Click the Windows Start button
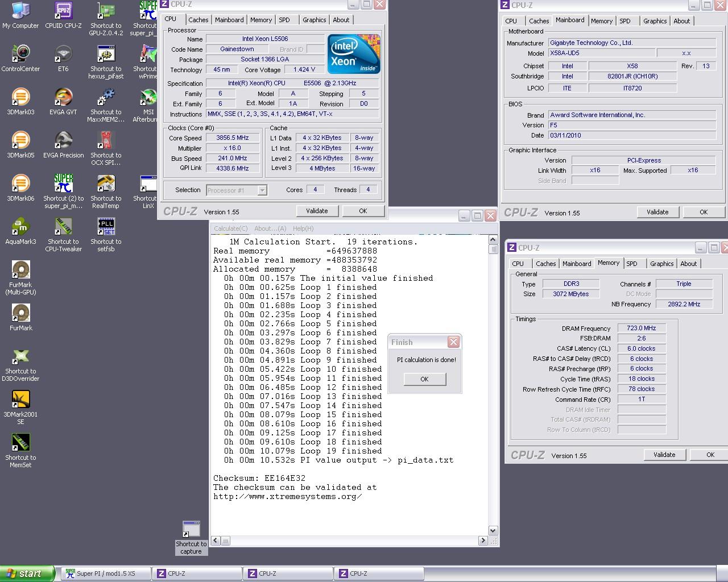Viewport: 728px width, 582px height. pyautogui.click(x=27, y=573)
